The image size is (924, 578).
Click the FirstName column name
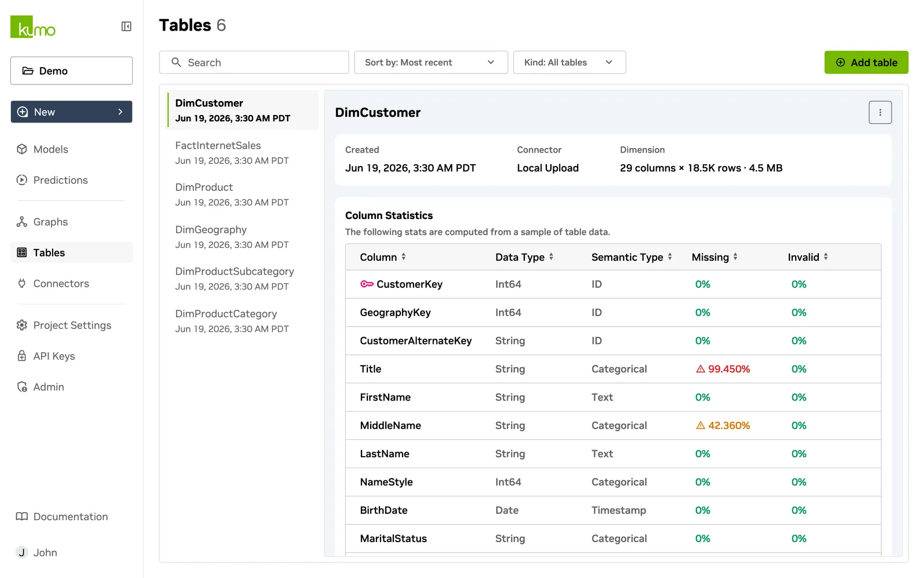[385, 397]
